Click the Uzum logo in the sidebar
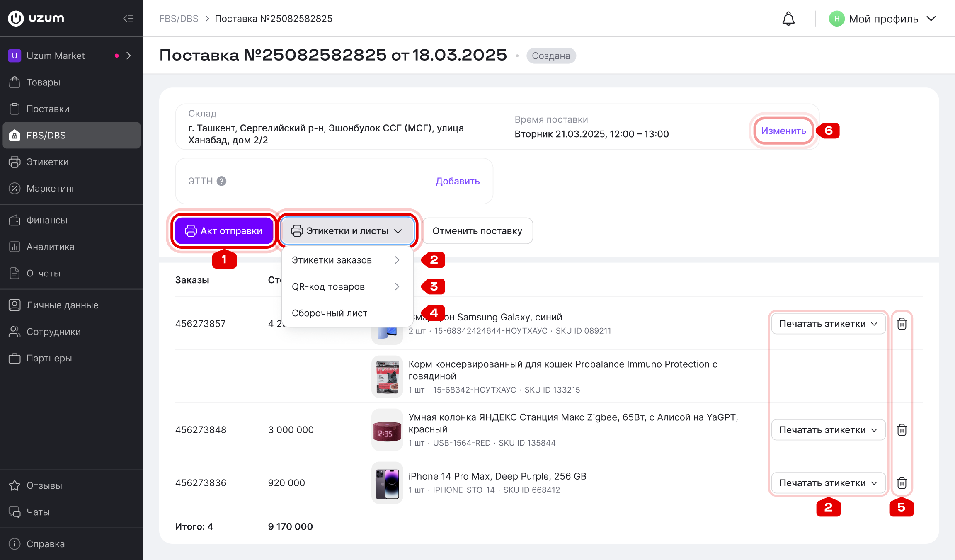 coord(36,18)
